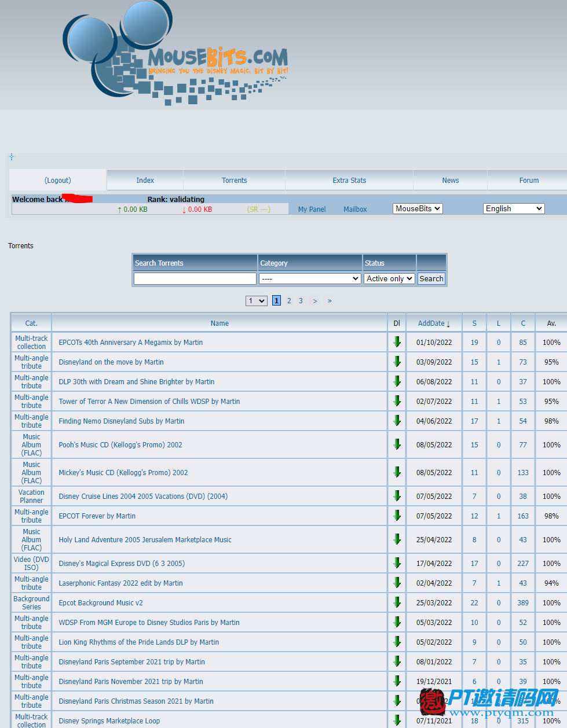Download Disneyland Paris Christmas Season 2021 arrow
567x728 pixels.
pyautogui.click(x=397, y=701)
